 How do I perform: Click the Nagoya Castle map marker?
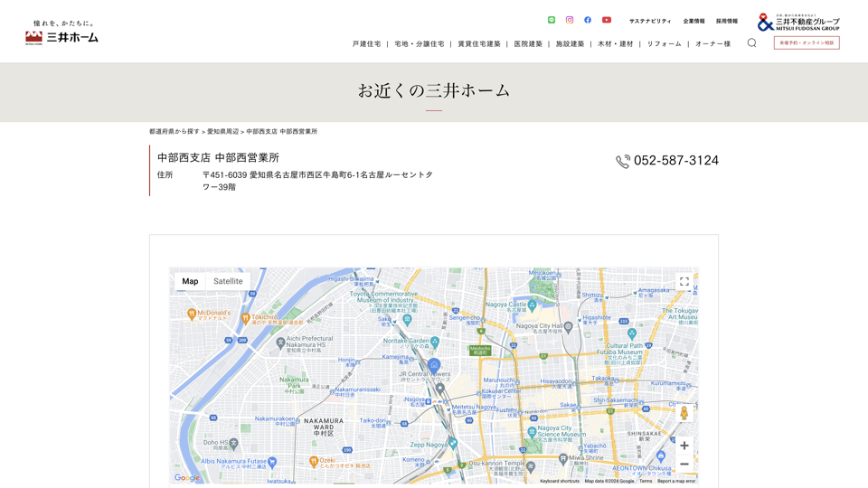tap(532, 305)
